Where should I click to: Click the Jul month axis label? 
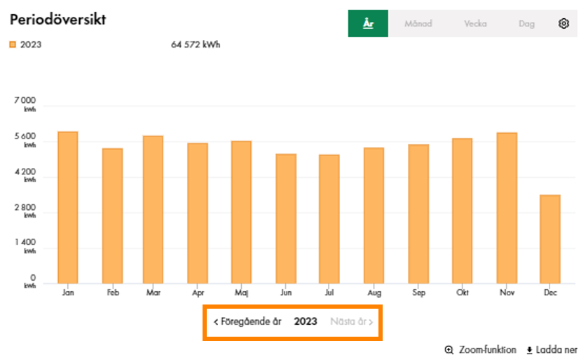pos(329,293)
